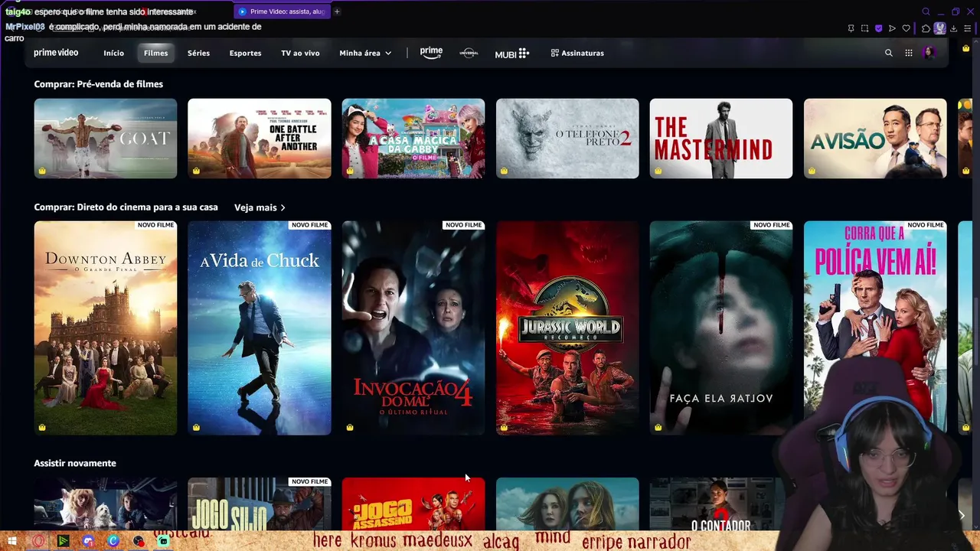Expand the Minha área dropdown
The image size is (980, 551).
pyautogui.click(x=365, y=53)
